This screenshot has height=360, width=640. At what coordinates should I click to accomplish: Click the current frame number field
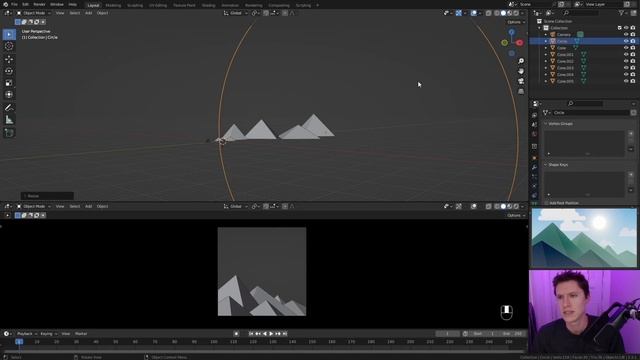point(447,334)
